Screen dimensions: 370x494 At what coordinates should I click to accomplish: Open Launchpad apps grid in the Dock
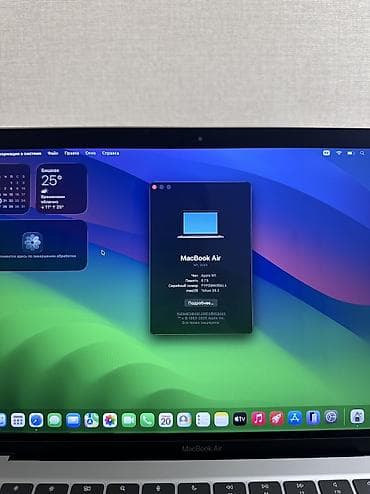tap(18, 420)
